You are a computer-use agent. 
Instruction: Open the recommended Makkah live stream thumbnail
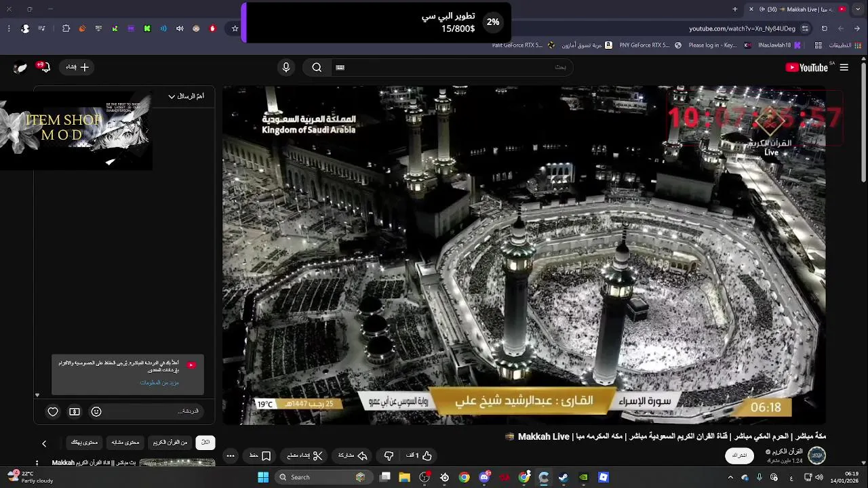tap(177, 463)
